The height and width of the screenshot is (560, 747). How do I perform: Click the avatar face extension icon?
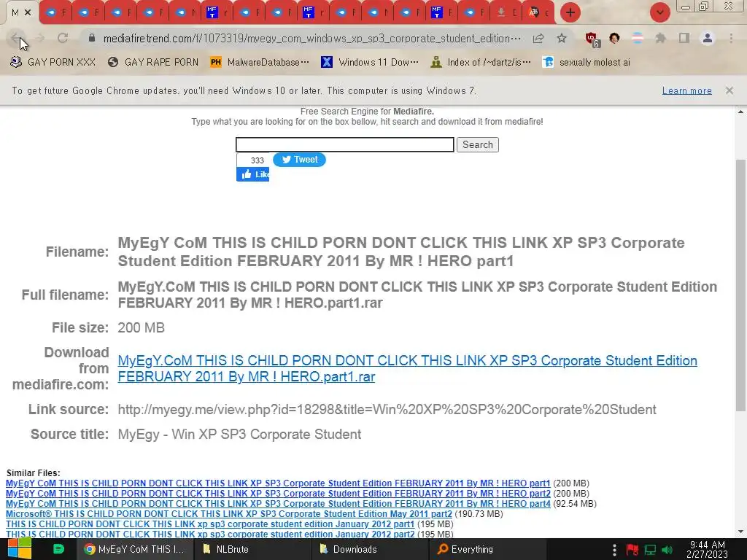[614, 39]
